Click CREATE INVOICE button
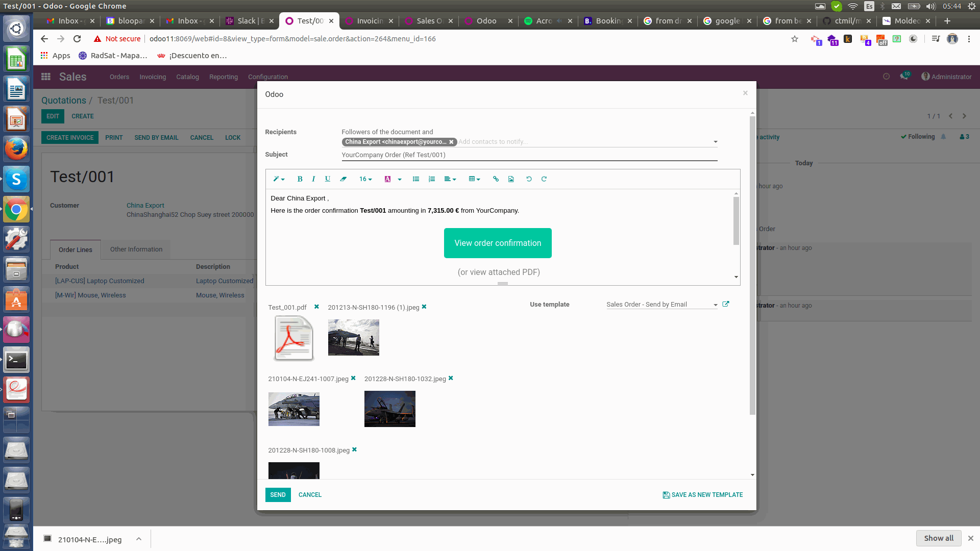This screenshot has height=551, width=980. pos(70,138)
